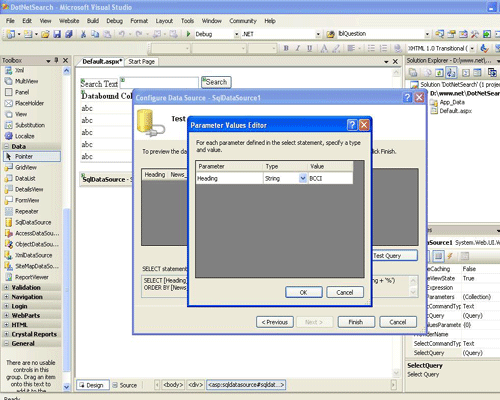Click the Open File folder icon
Image resolution: width=500 pixels, height=400 pixels.
(45, 34)
